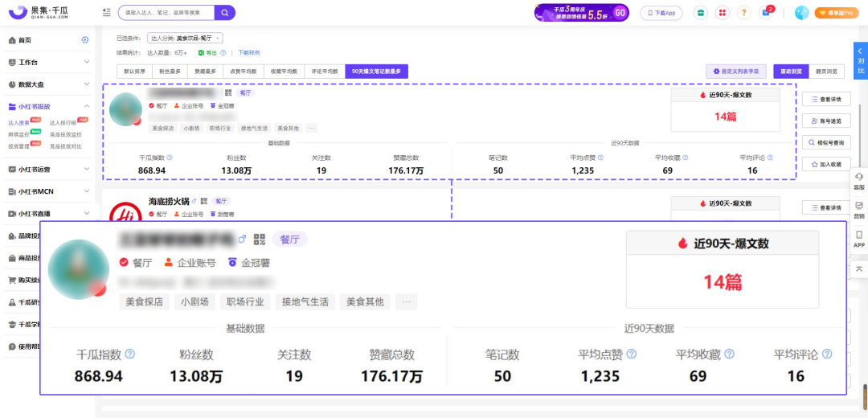Click the 千瓜研究 flask sidebar icon
The height and width of the screenshot is (418, 868).
point(12,302)
